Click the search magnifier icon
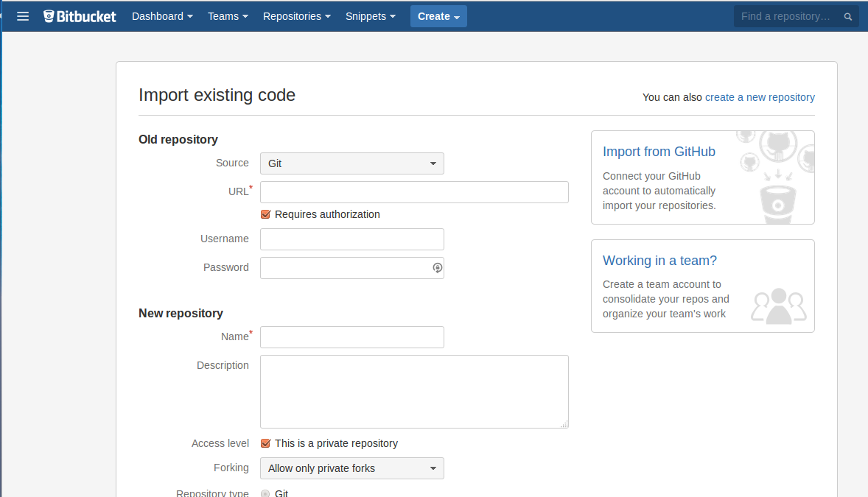The height and width of the screenshot is (497, 868). 847,17
